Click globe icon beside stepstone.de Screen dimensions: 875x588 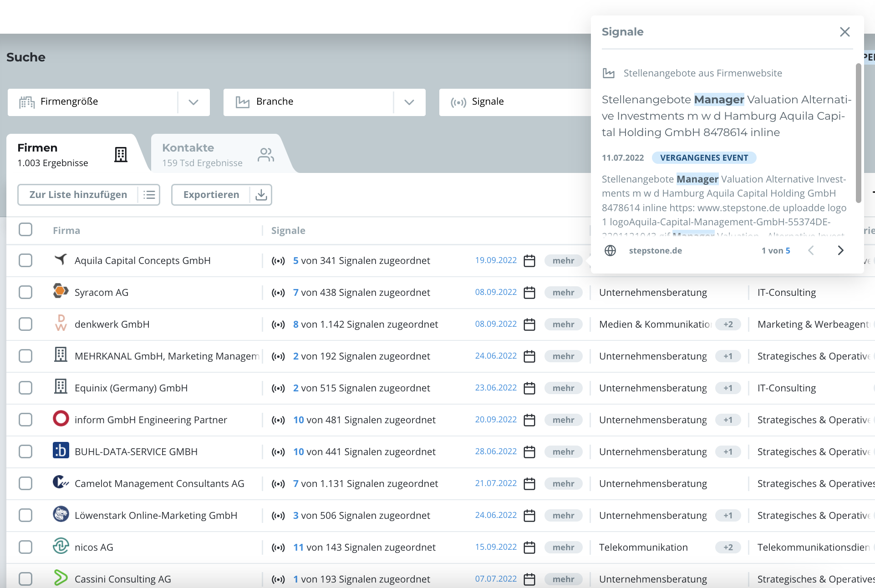610,250
